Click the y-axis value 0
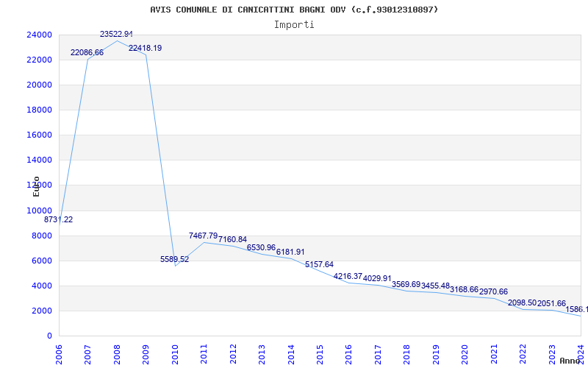This screenshot has height=368, width=588. pos(49,336)
